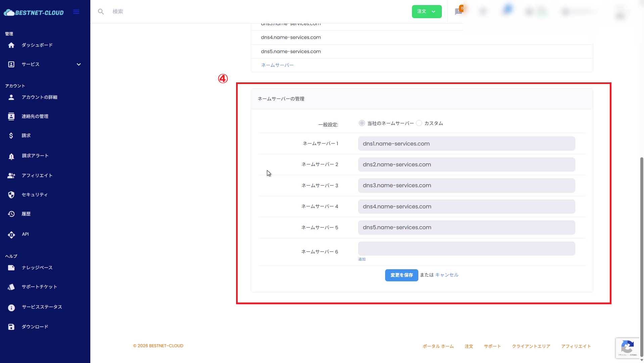Click the hamburger menu icon beside logo
Image resolution: width=644 pixels, height=363 pixels.
point(76,12)
